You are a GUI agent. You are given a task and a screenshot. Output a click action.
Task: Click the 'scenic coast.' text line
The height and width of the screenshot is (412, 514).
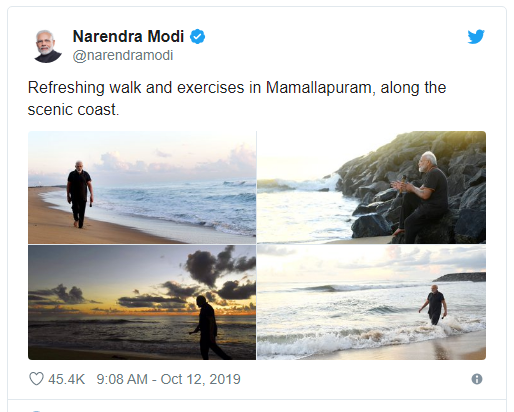coord(73,110)
